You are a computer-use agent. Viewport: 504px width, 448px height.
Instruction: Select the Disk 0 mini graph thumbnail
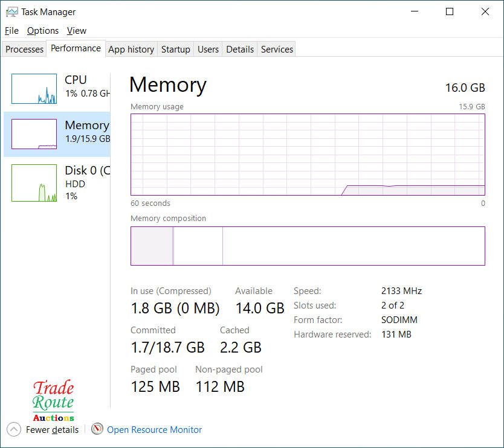(x=34, y=183)
